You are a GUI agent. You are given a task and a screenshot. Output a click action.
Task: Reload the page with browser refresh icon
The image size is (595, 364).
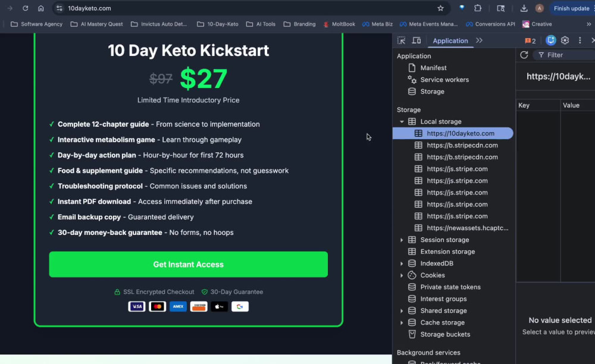point(26,8)
